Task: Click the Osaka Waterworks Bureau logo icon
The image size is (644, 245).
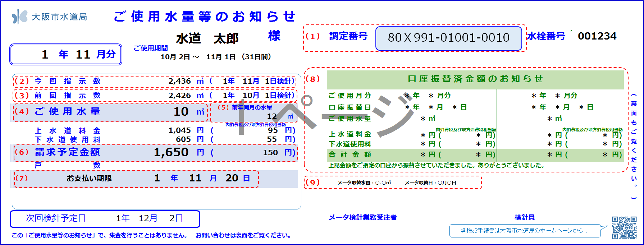Action: point(19,17)
